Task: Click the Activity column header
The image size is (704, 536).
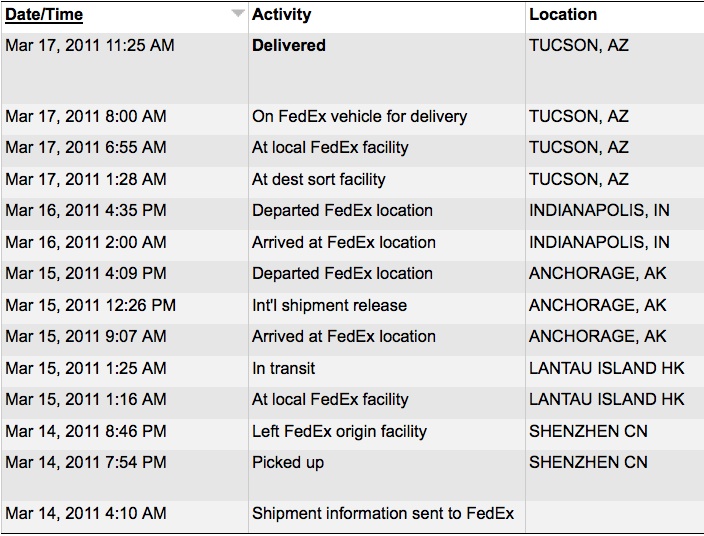Action: click(281, 15)
